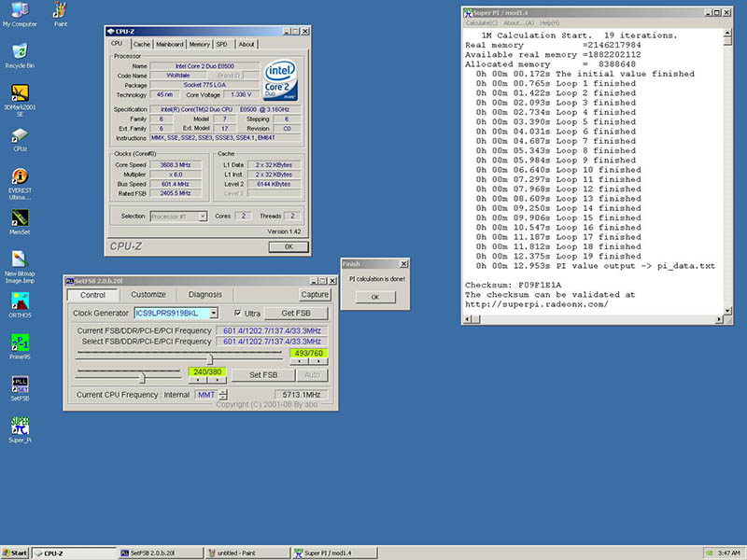Click the lower slider handle in SetFSB
Screen dimensions: 747x560
(142, 378)
